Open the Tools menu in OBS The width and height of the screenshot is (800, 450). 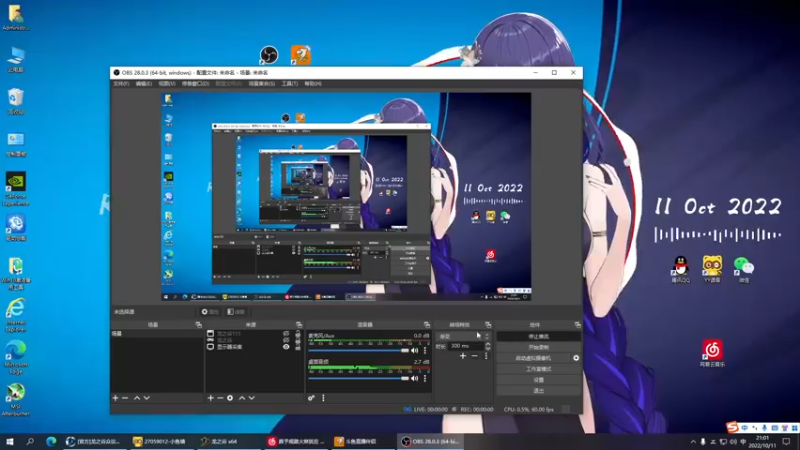click(x=290, y=84)
